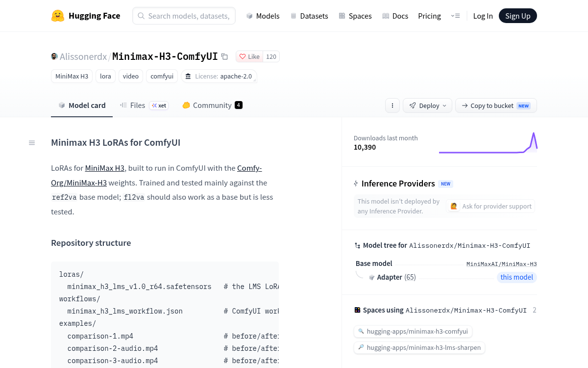Open the Comfy-Org/MiniMax-H3 link
Viewport: 588px width, 368px height.
click(156, 175)
